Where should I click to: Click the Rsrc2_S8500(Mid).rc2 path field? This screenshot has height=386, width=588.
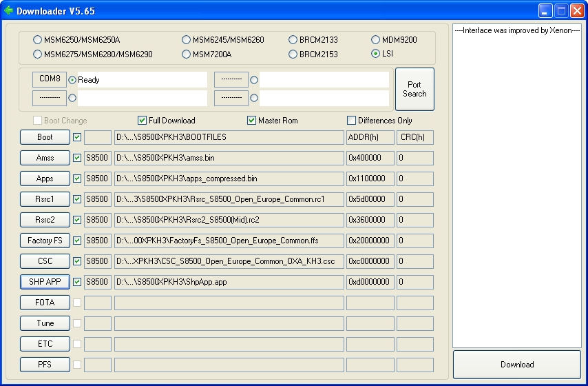click(229, 220)
